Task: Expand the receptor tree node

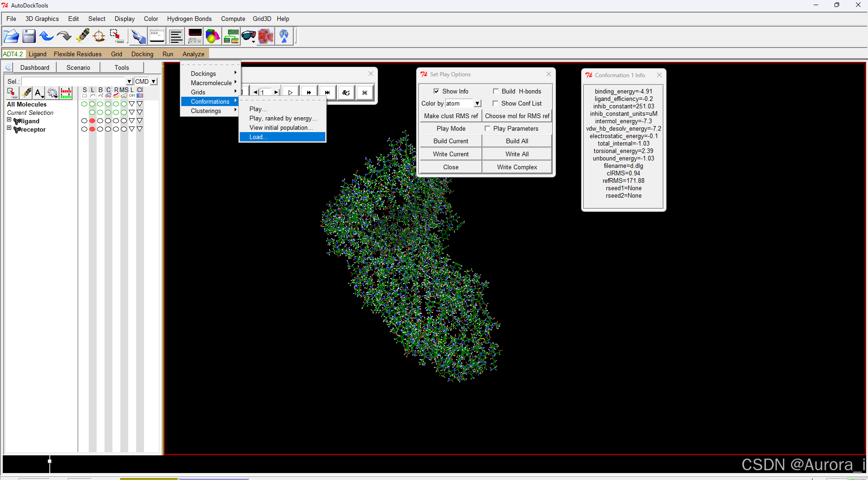Action: pos(9,128)
